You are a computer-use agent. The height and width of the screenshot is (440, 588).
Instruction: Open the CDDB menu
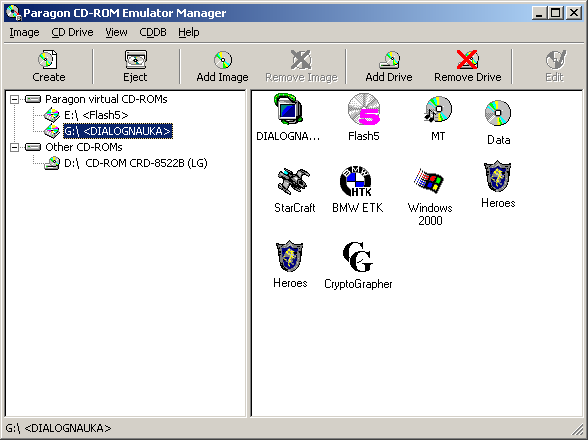(153, 33)
